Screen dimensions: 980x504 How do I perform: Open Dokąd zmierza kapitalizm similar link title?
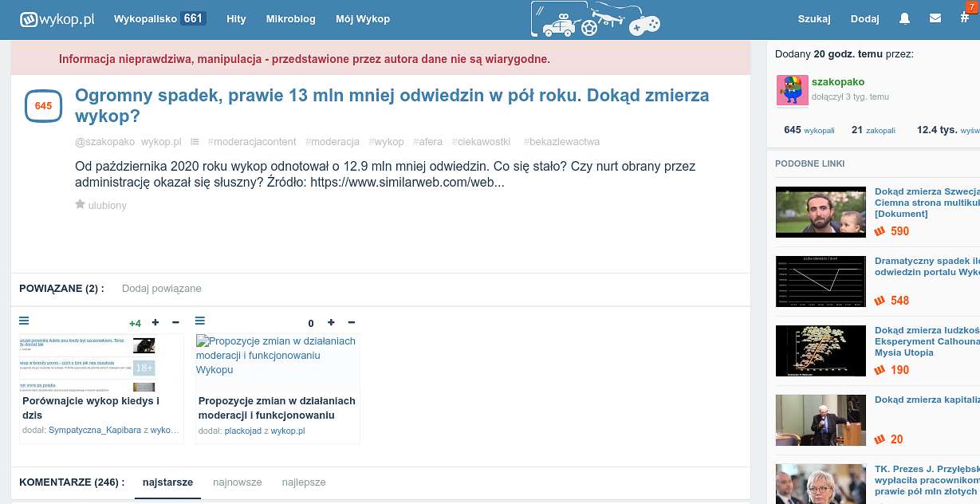click(927, 400)
